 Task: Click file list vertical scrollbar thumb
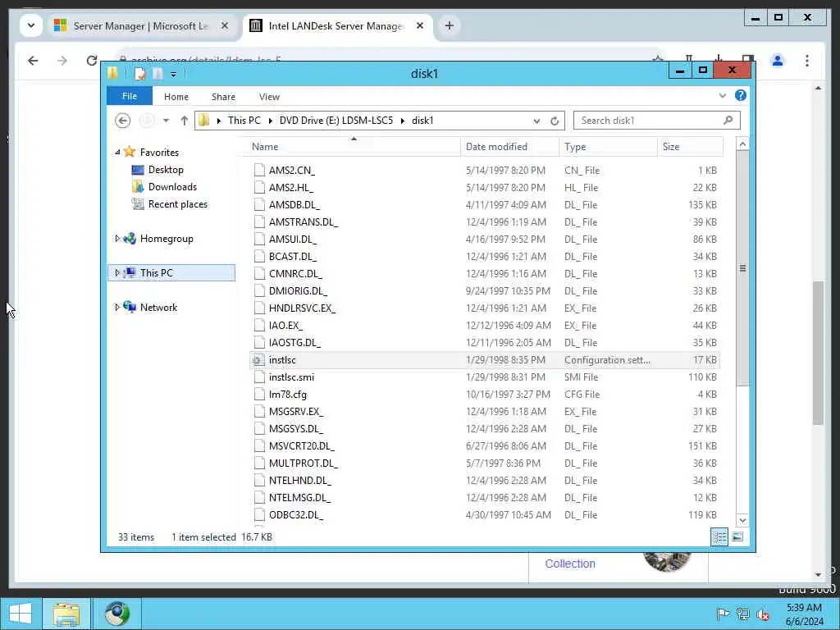tap(742, 268)
